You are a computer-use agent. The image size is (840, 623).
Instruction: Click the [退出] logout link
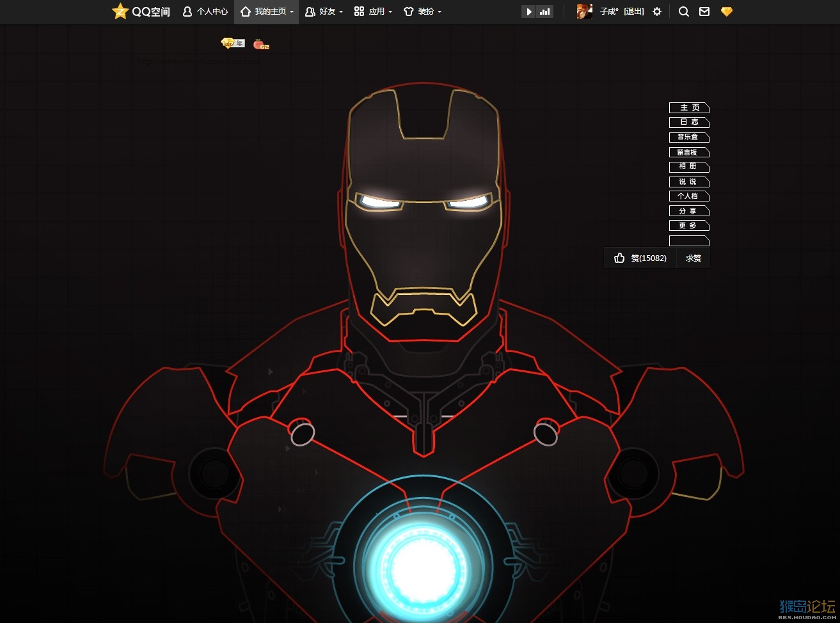[633, 12]
